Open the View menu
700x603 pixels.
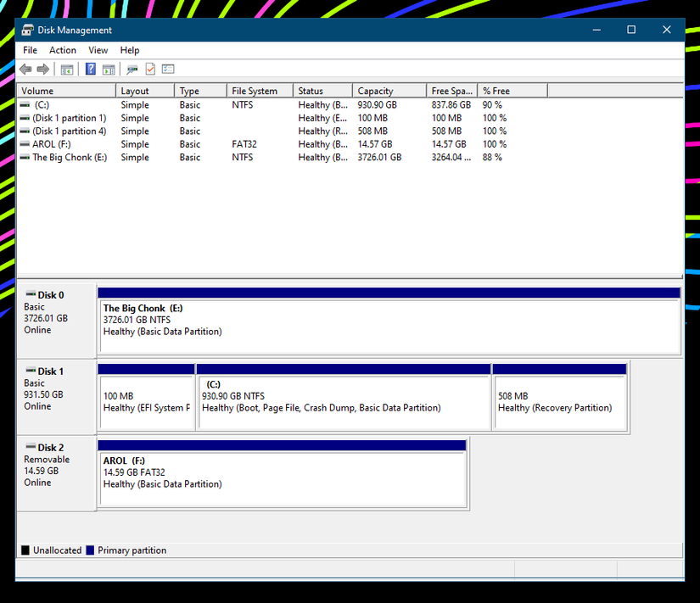pyautogui.click(x=98, y=51)
